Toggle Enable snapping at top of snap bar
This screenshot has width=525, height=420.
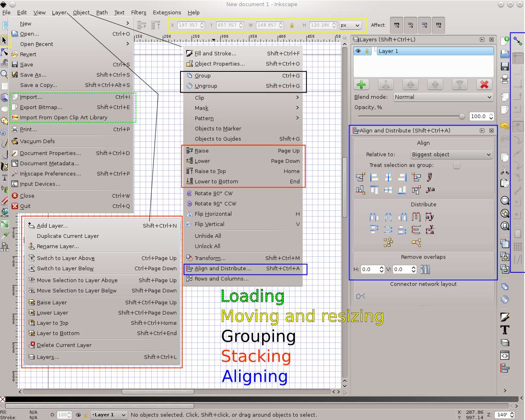(x=518, y=41)
